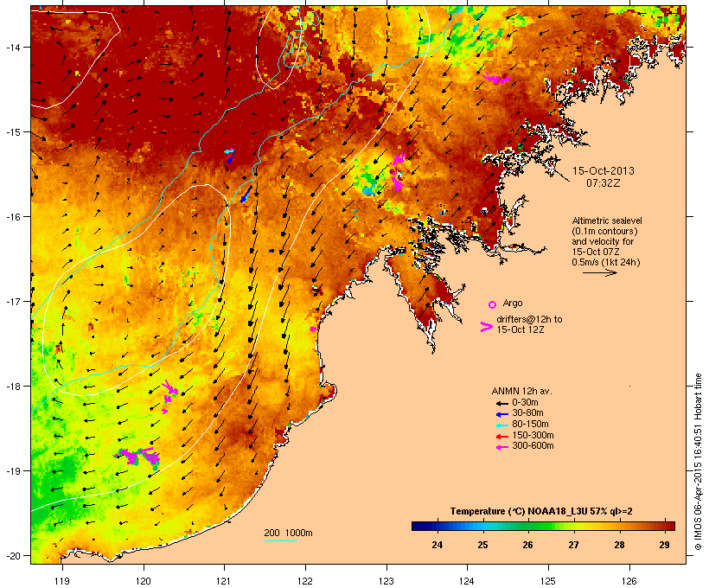The width and height of the screenshot is (709, 588).
Task: Click the 124 longitude axis label
Action: 467,581
